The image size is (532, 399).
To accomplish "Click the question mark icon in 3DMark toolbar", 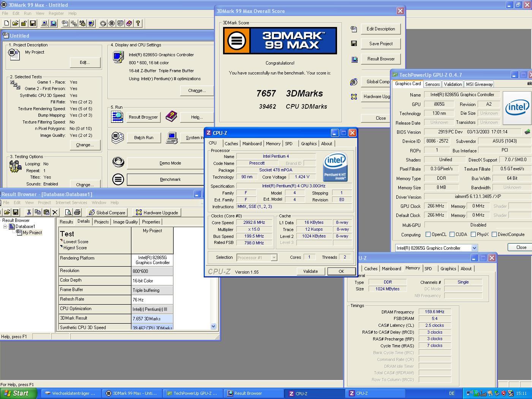I will pos(138,24).
